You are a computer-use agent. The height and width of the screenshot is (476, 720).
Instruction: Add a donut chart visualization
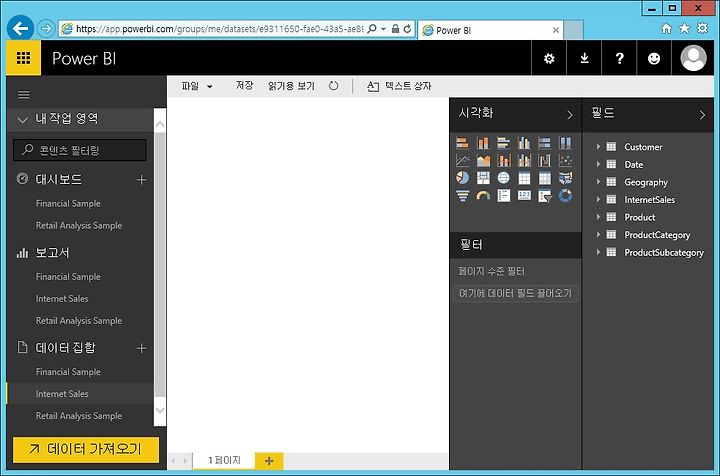pyautogui.click(x=565, y=196)
